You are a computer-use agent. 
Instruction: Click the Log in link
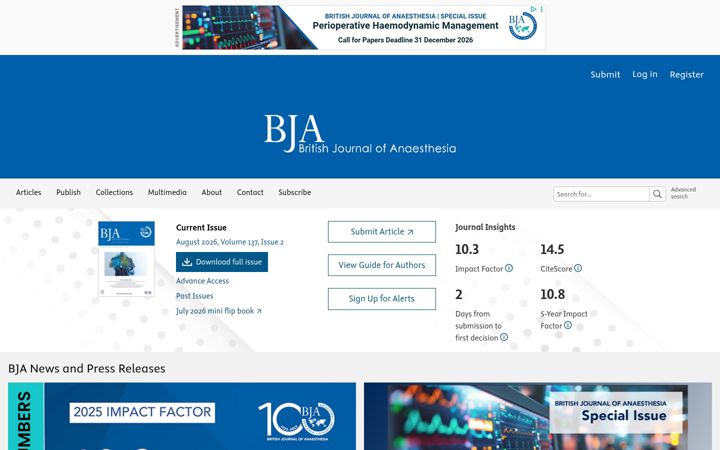pos(645,74)
